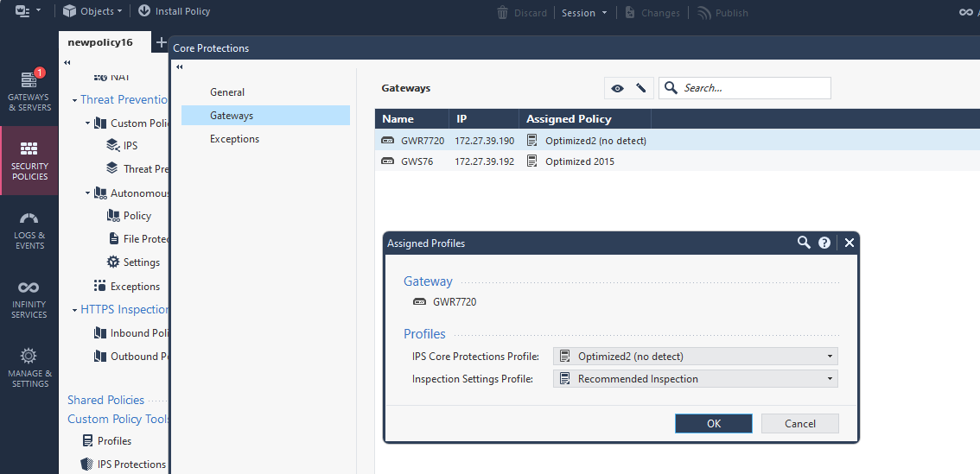Image resolution: width=980 pixels, height=474 pixels.
Task: Click IP 172.27.39.192 cell
Action: pos(484,161)
